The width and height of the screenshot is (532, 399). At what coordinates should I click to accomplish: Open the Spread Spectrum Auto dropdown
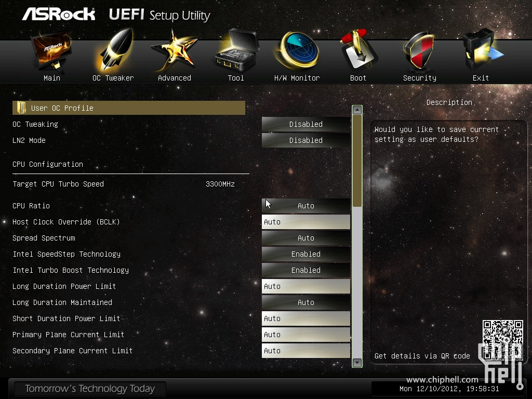click(x=305, y=238)
